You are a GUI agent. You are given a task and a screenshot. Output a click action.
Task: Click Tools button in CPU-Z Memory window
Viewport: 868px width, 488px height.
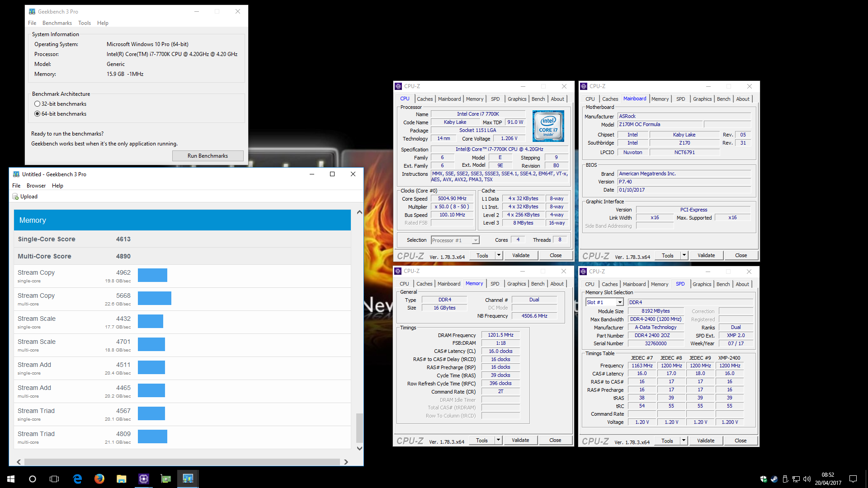(482, 440)
